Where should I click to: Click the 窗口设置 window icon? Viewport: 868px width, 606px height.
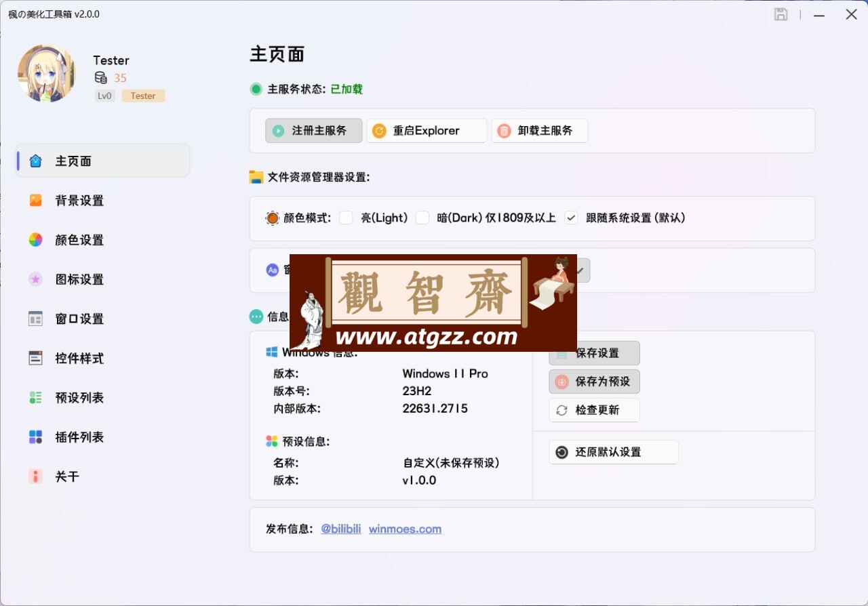(x=35, y=319)
